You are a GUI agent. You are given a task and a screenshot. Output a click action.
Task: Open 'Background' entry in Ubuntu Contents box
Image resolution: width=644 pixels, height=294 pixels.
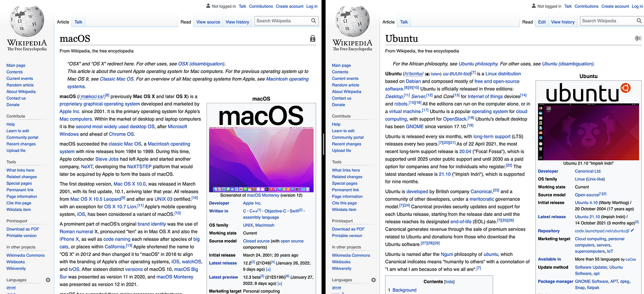point(404,290)
